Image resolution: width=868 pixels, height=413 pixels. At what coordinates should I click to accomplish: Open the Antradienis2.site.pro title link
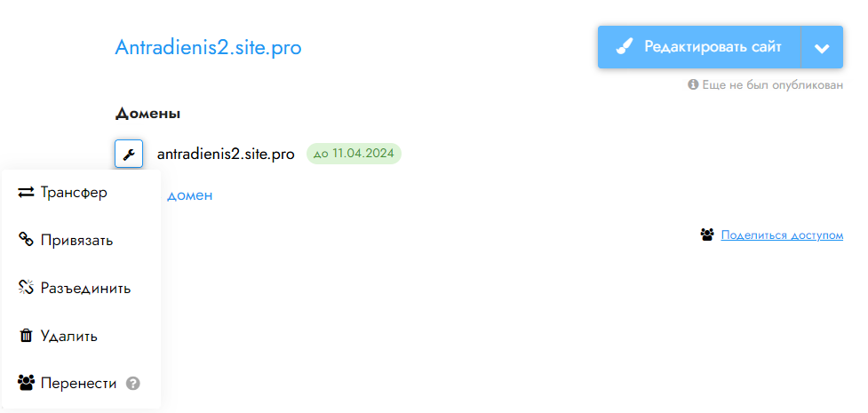(208, 48)
